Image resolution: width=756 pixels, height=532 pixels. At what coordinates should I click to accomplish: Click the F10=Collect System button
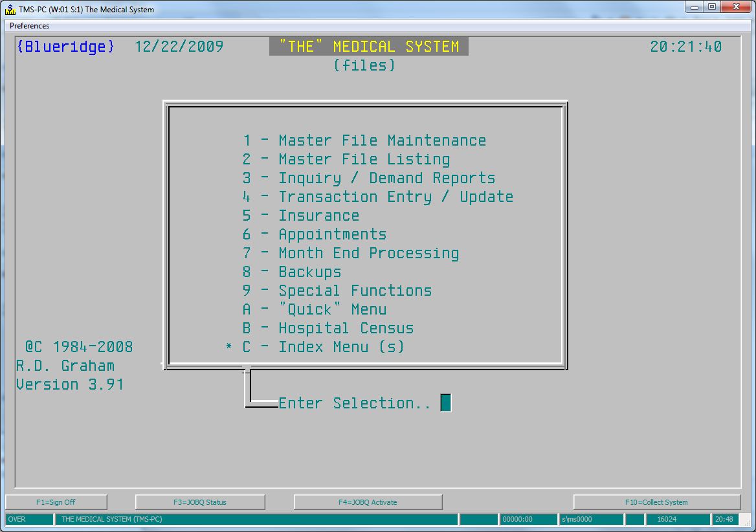tap(656, 502)
